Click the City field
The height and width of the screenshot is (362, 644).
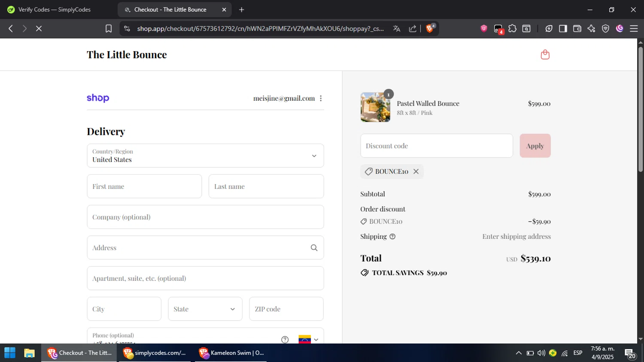tap(124, 309)
